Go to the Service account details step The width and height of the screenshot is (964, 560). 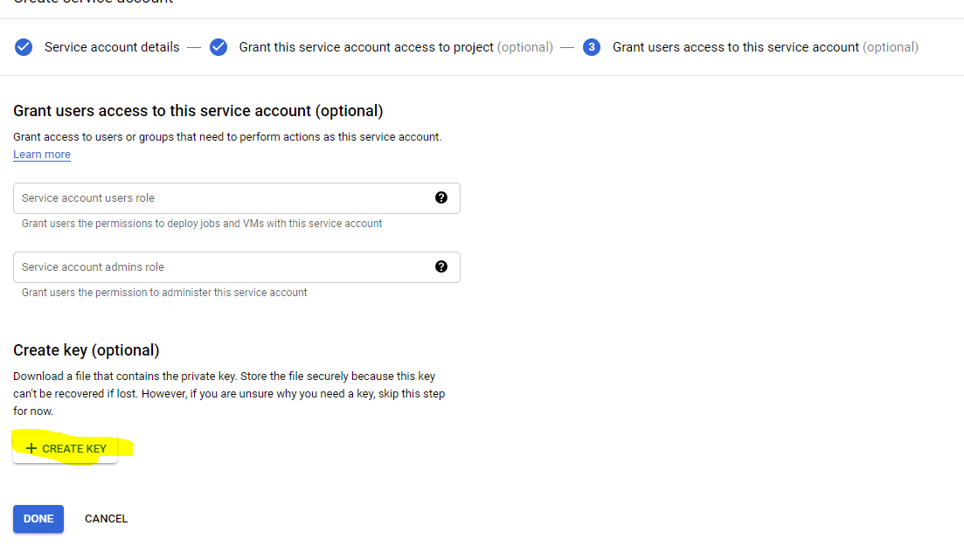(112, 47)
